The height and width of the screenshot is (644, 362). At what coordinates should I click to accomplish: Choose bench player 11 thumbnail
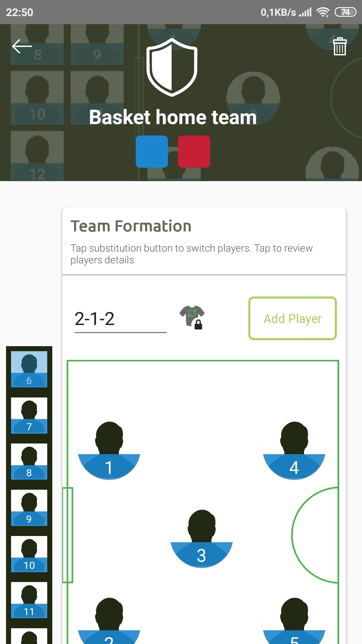(x=29, y=600)
